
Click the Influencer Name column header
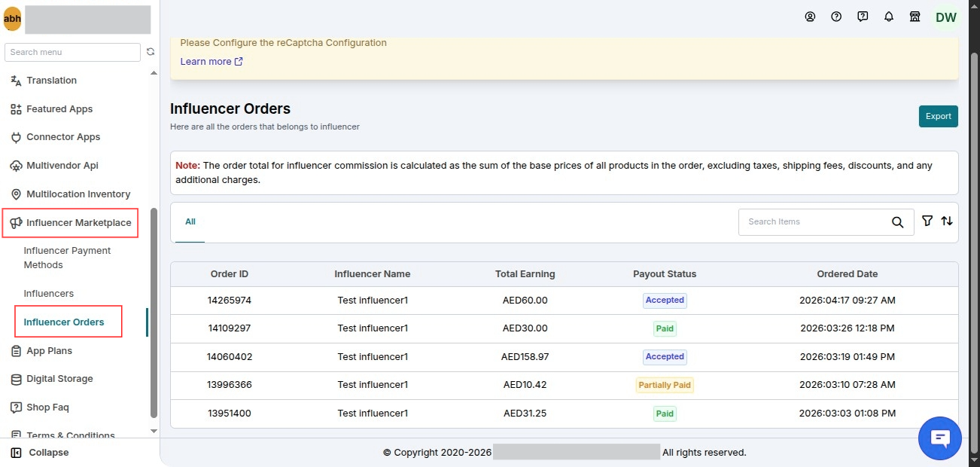[x=373, y=274]
